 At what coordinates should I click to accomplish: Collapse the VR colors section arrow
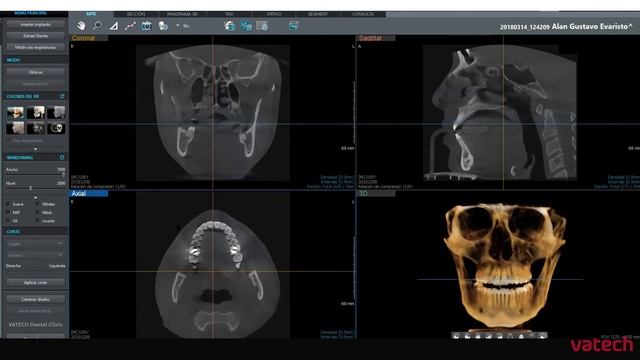pos(36,149)
